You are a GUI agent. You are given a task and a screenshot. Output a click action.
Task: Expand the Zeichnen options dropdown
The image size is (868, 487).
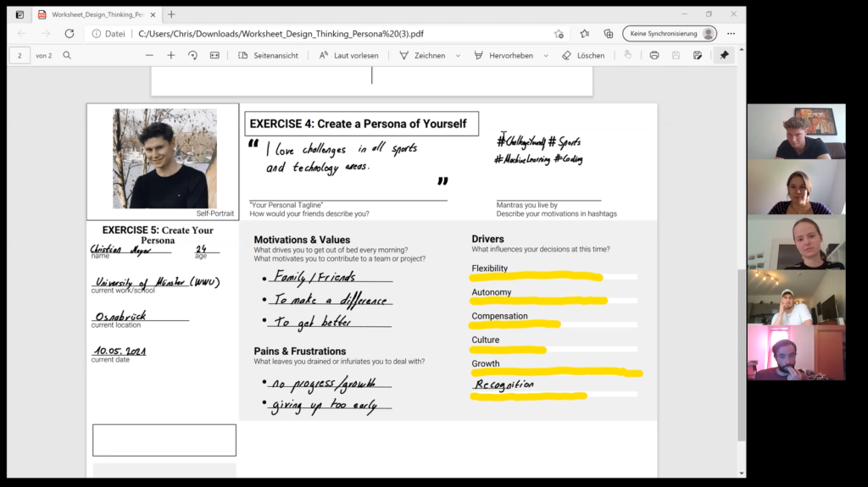[x=458, y=56]
